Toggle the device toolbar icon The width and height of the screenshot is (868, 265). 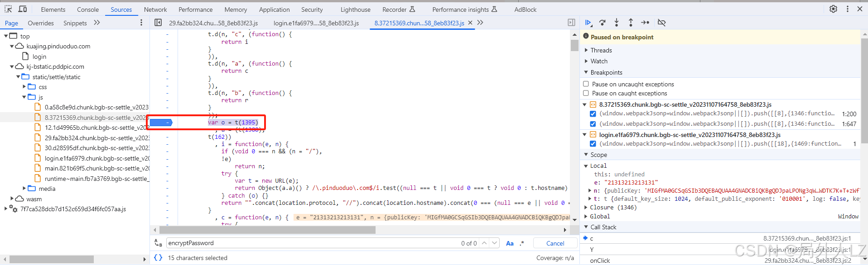[23, 9]
